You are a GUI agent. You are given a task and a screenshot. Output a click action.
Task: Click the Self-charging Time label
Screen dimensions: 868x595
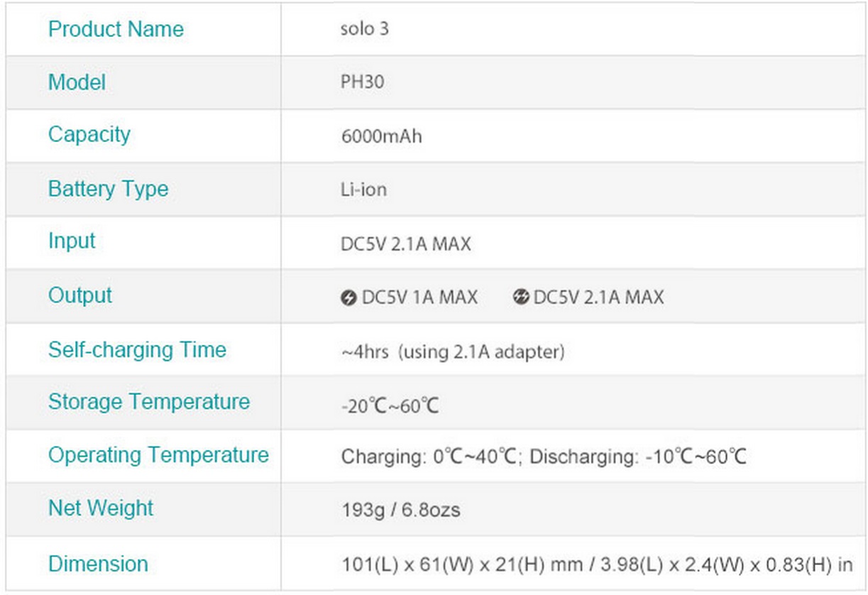point(137,349)
